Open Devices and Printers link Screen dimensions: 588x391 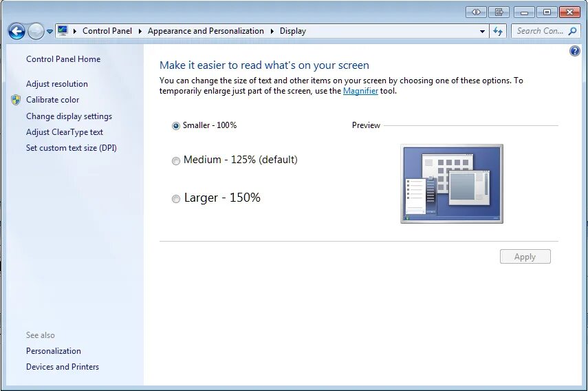(63, 367)
